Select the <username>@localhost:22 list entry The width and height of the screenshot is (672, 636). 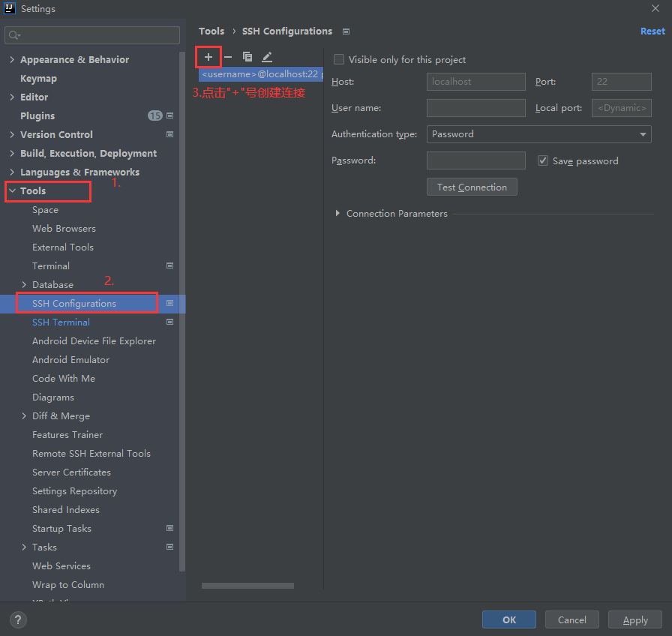(261, 74)
